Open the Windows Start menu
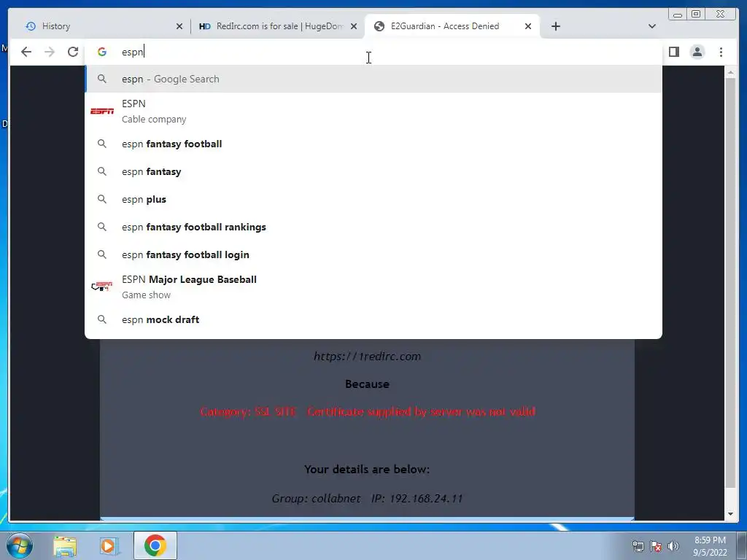Screen dimensions: 747x560 (20, 545)
